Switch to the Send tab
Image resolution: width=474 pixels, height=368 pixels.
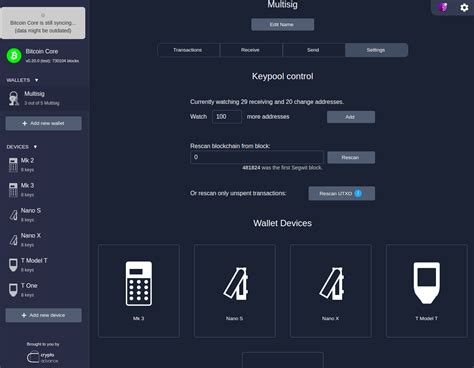314,50
